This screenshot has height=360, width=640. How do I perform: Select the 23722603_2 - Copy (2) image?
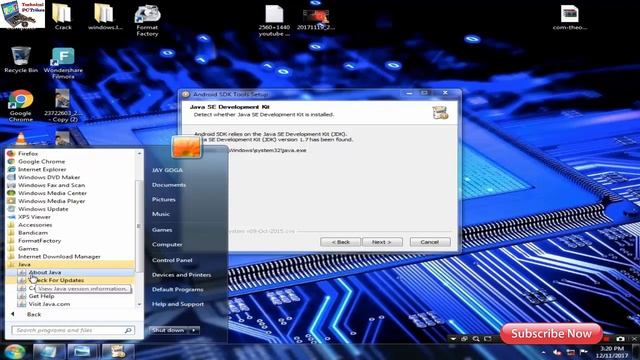[62, 106]
